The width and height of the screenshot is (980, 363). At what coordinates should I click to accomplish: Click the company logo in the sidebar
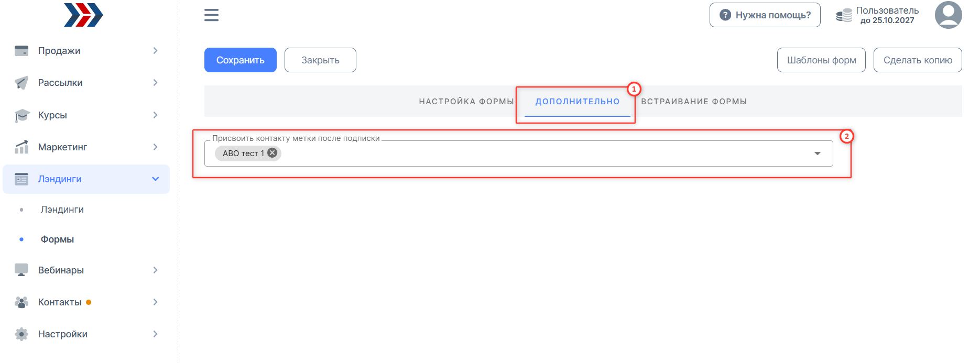83,15
